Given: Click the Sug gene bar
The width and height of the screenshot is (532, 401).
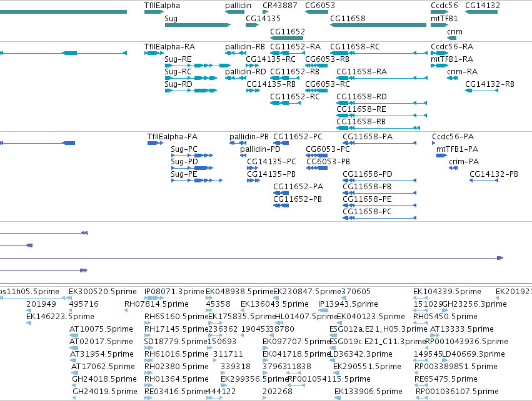Looking at the screenshot, I should tap(198, 25).
